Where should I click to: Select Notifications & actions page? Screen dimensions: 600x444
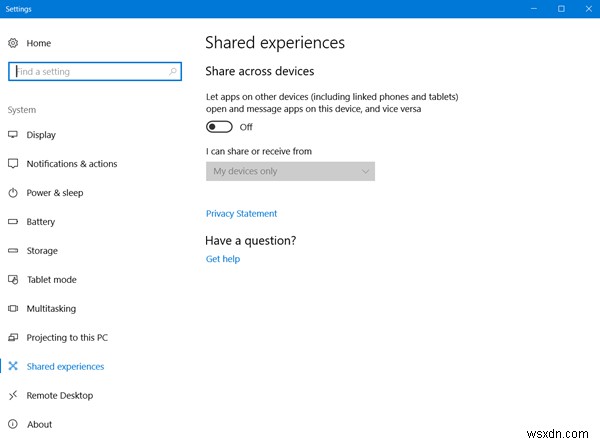click(72, 164)
